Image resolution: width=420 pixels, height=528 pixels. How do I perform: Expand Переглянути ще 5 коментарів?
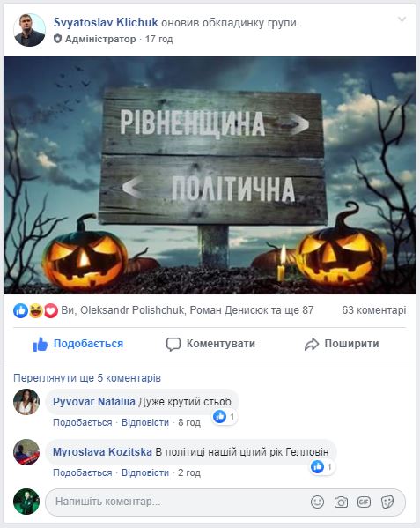click(x=87, y=378)
